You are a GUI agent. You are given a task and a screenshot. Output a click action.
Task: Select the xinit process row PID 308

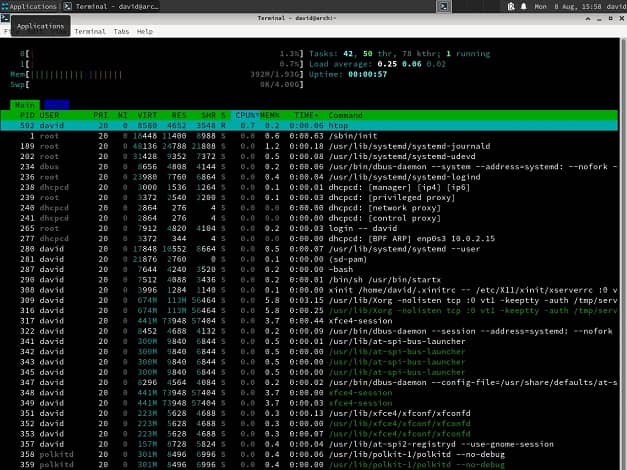309,290
